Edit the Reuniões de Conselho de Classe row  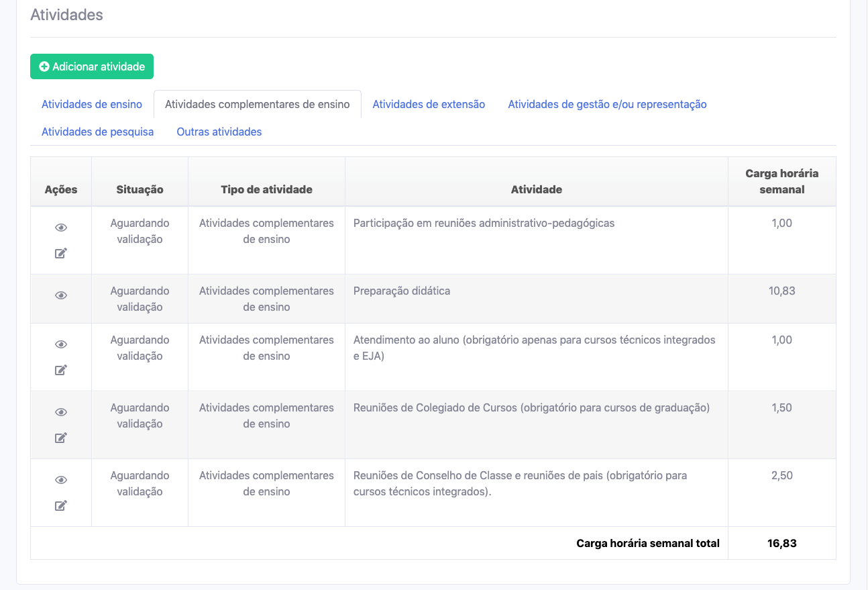tap(61, 506)
